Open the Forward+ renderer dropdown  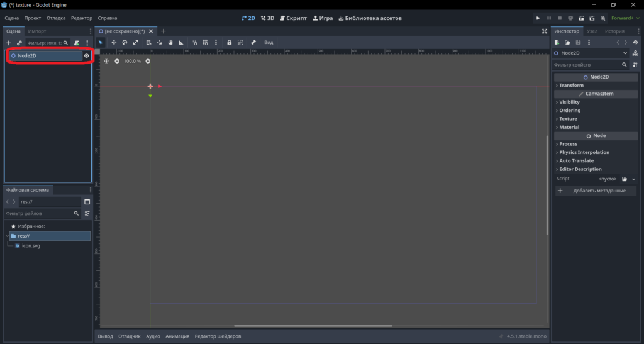click(x=625, y=18)
